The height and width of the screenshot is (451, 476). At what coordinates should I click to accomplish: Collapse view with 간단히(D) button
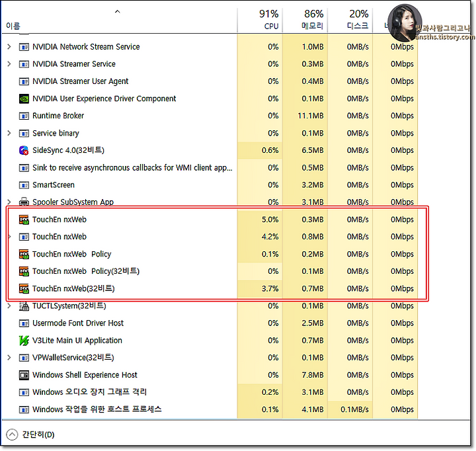click(30, 434)
